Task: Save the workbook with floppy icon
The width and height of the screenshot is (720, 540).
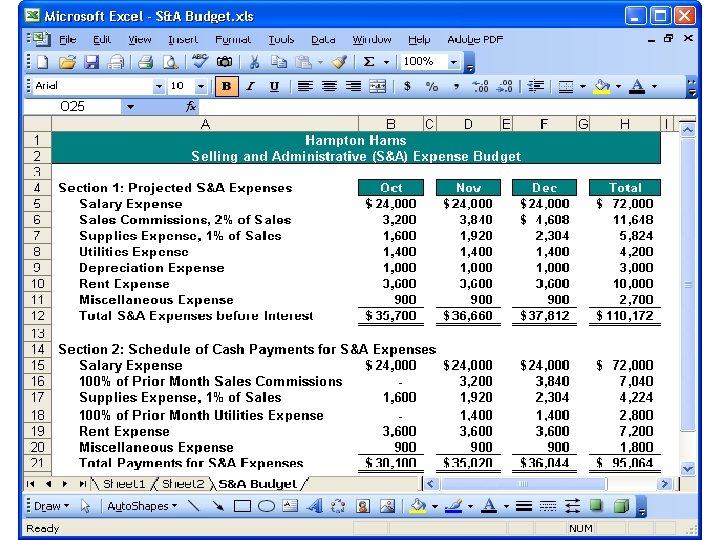Action: (x=91, y=62)
